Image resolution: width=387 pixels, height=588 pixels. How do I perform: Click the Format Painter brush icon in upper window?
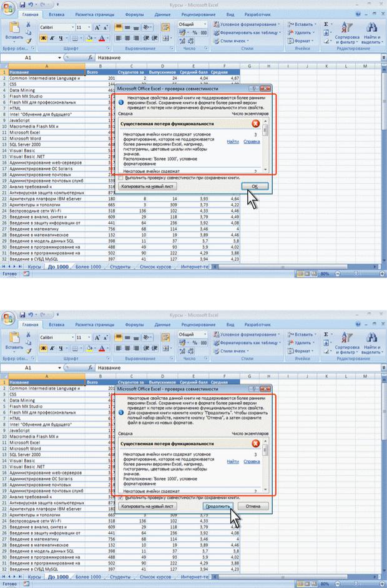click(28, 41)
